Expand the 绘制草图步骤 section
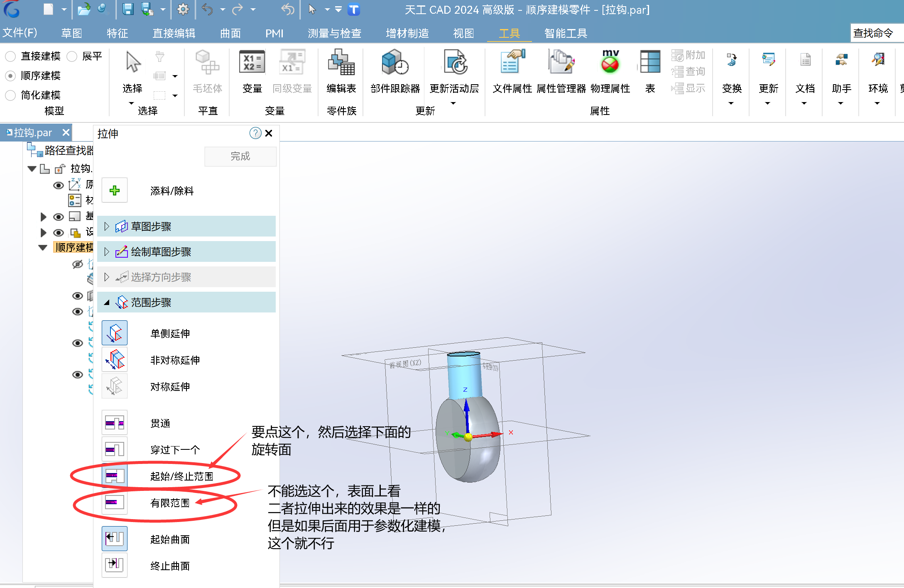The image size is (904, 588). pos(107,251)
